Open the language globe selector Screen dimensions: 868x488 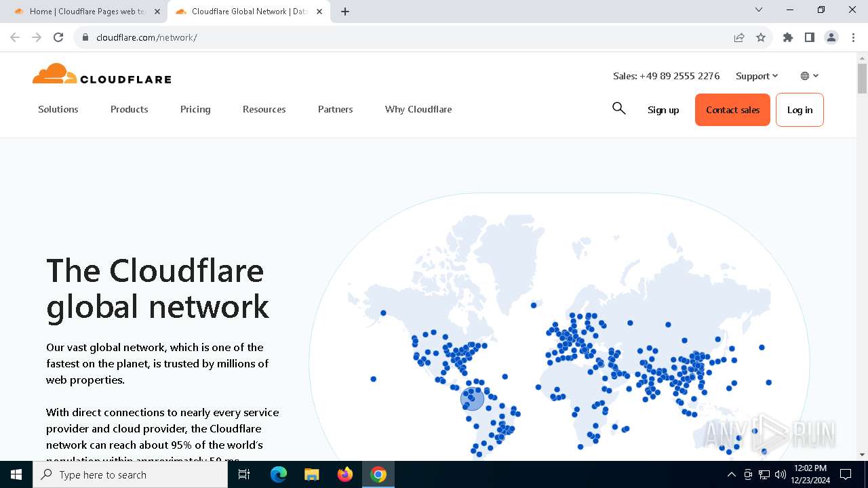(x=810, y=76)
